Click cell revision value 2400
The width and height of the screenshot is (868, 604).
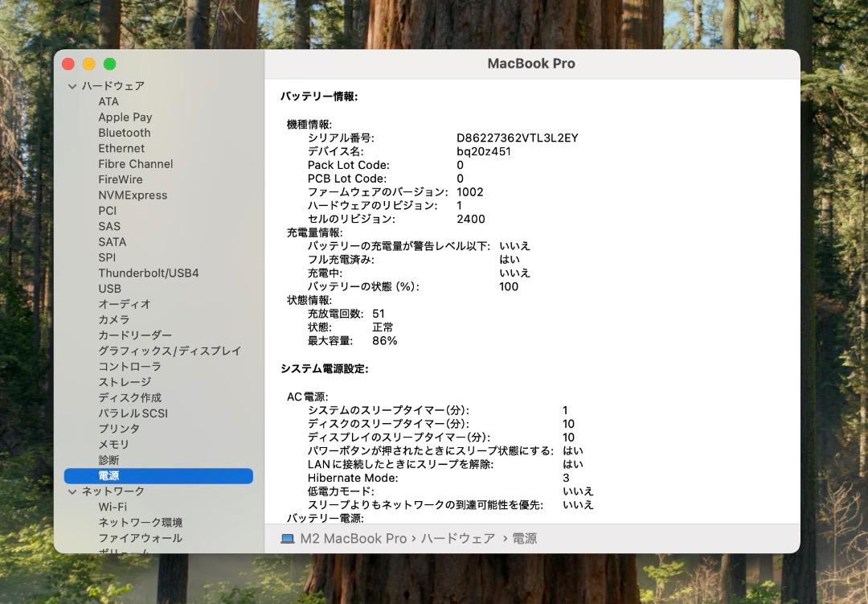pyautogui.click(x=471, y=219)
